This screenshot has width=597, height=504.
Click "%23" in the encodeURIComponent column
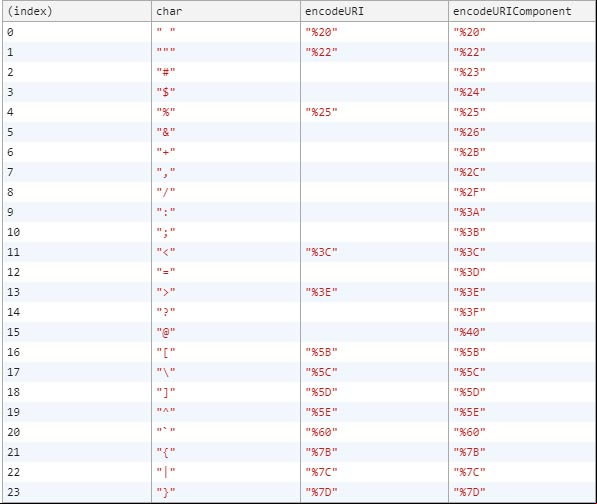[x=469, y=72]
